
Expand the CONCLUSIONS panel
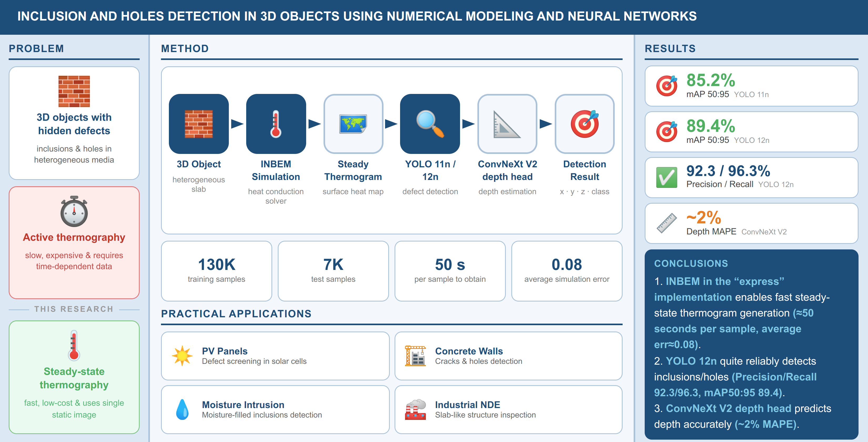coord(690,263)
